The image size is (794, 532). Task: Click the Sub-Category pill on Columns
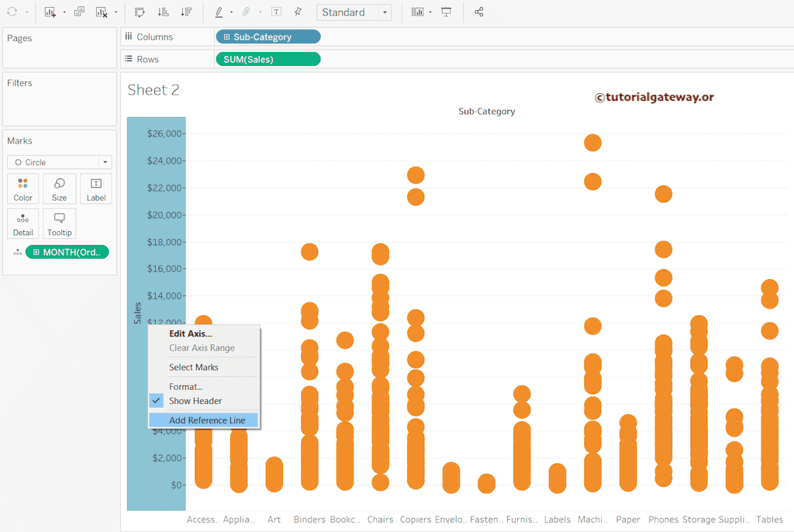(x=268, y=37)
